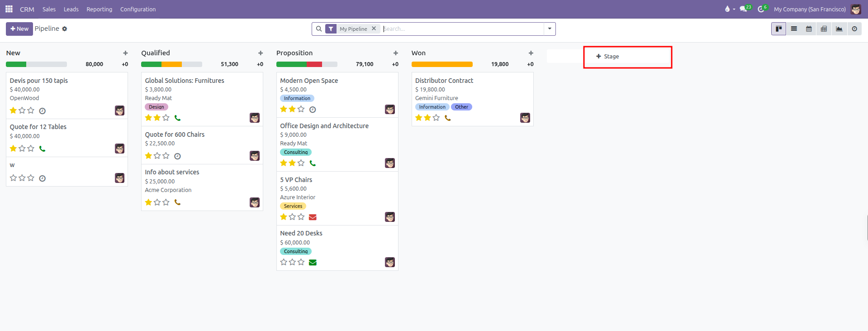Click clock activity icon on Devis pour 150 tapis
The height and width of the screenshot is (331, 868).
click(42, 111)
